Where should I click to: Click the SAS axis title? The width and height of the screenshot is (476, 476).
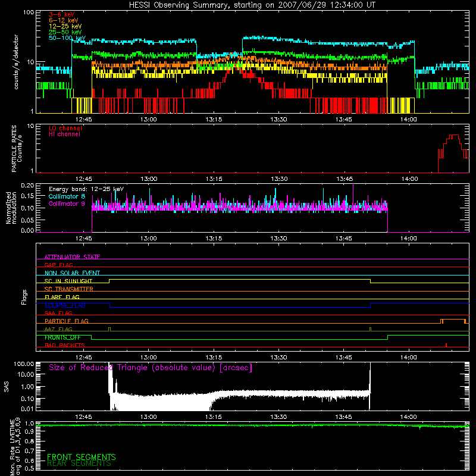click(7, 386)
